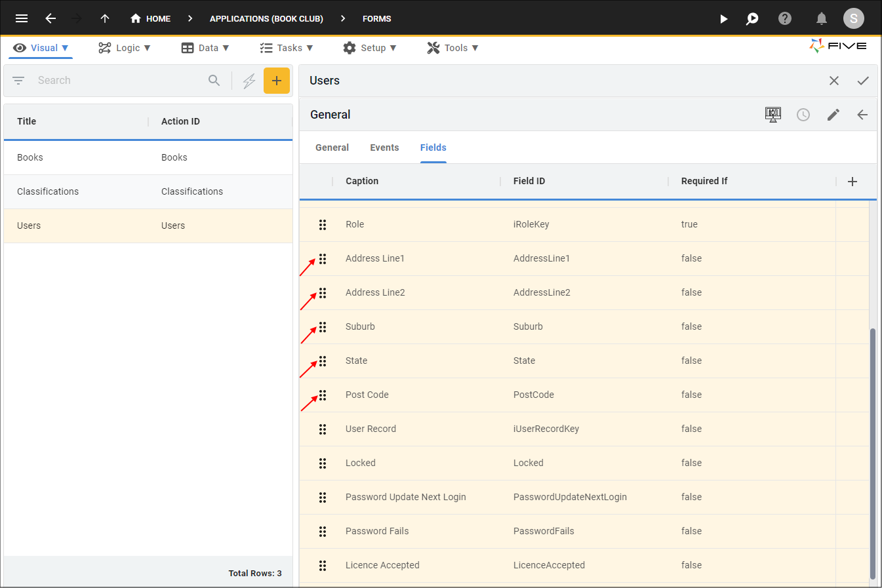Grab the drag handle for Licence Accepted
Screen dimensions: 882x588
coord(323,566)
